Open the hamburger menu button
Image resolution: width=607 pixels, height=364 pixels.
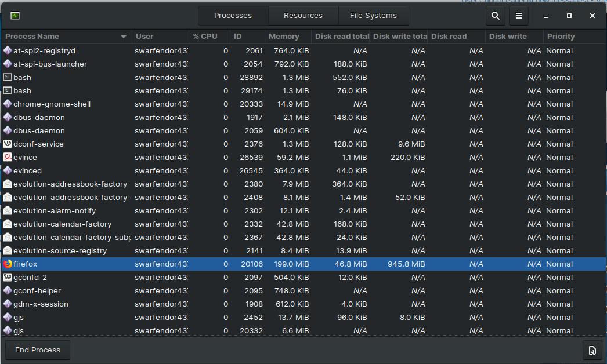(x=519, y=16)
